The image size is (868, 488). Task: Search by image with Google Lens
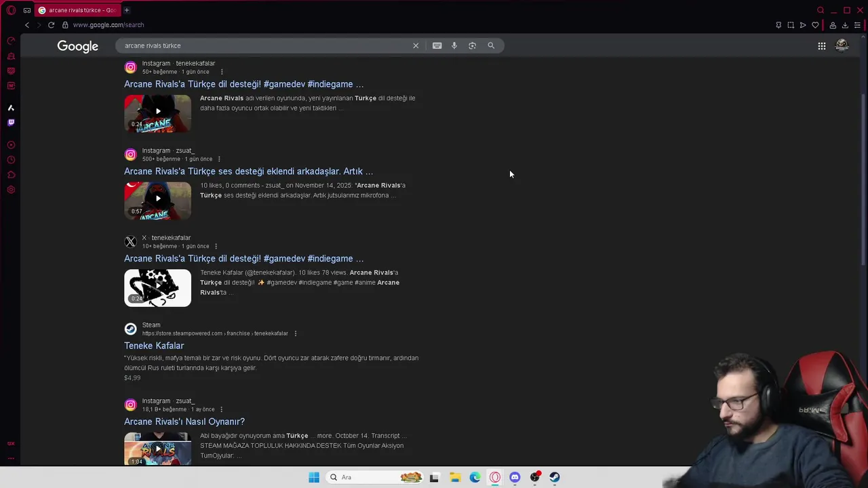(x=473, y=45)
